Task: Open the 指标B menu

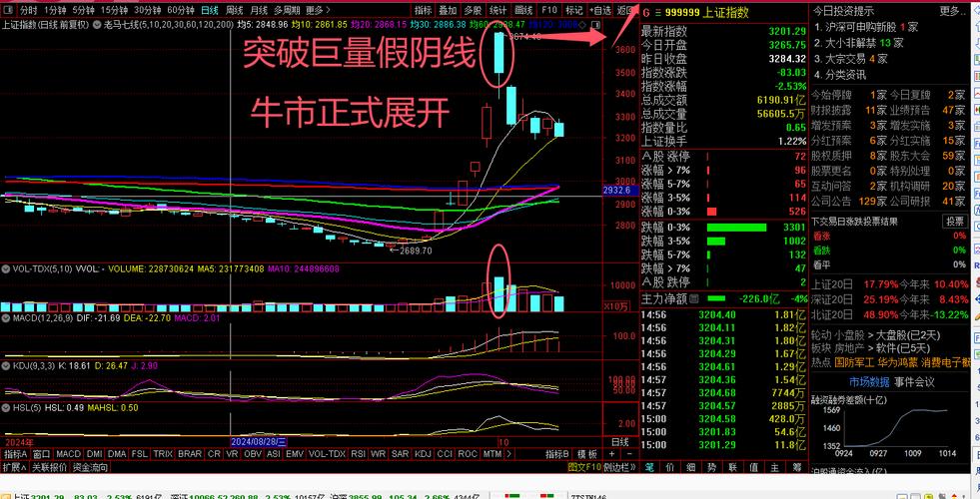Action: click(x=556, y=454)
